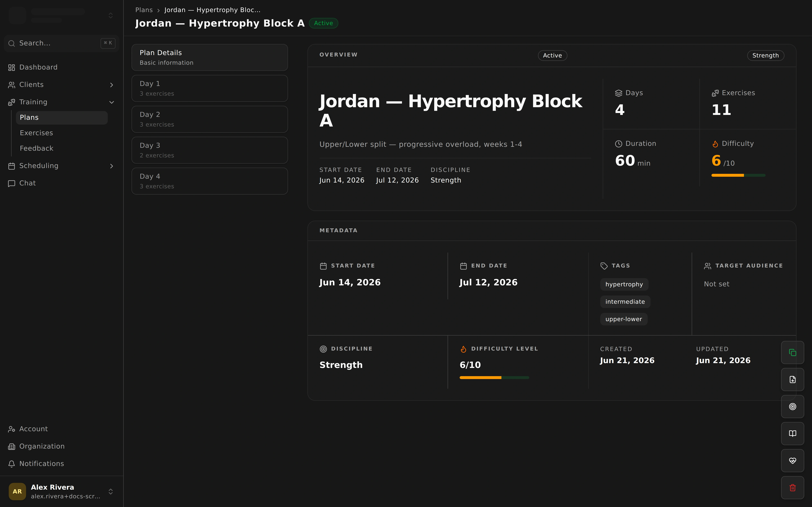Click the file download export icon
The image size is (812, 507).
pyautogui.click(x=793, y=380)
